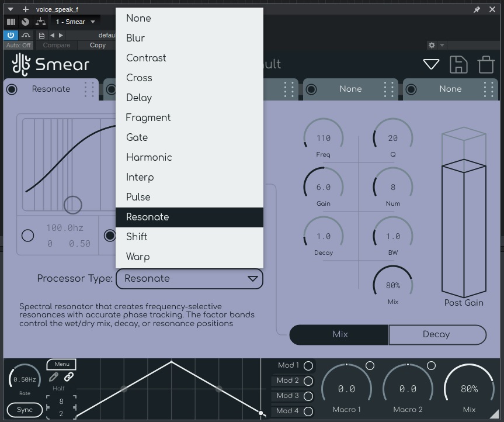Screen dimensions: 504x422
Task: Click the circle handle in the curve graph
Action: point(72,205)
